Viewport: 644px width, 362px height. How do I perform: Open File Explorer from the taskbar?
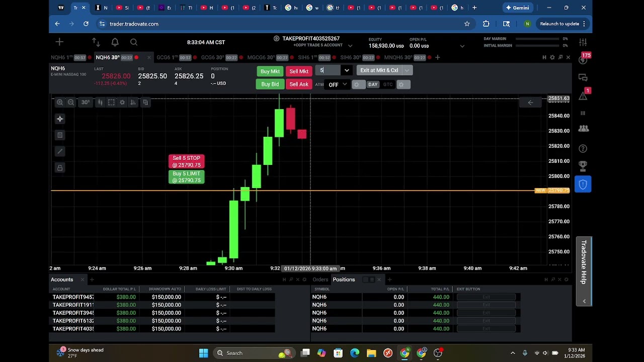point(371,353)
